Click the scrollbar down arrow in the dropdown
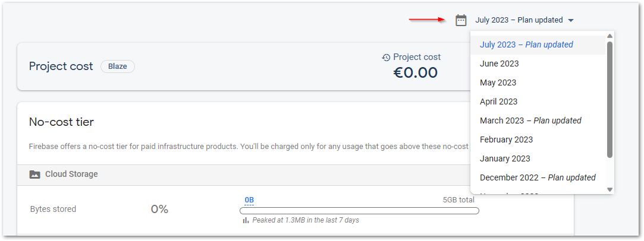This screenshot has height=241, width=644. [x=610, y=189]
